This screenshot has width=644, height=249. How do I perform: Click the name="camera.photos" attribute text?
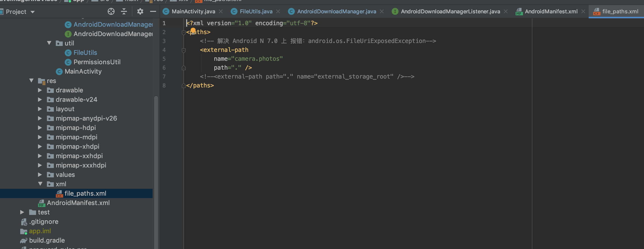click(x=248, y=59)
